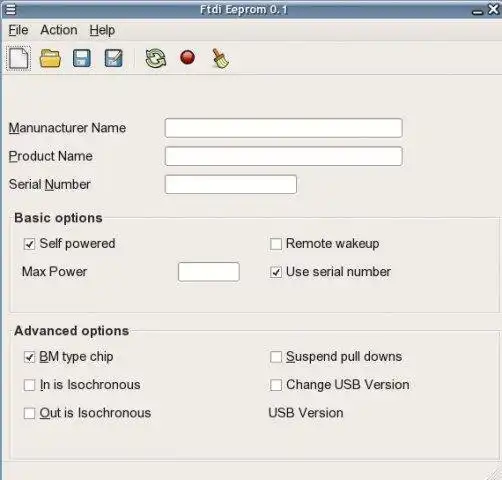
Task: Click the USB Version label
Action: point(306,413)
